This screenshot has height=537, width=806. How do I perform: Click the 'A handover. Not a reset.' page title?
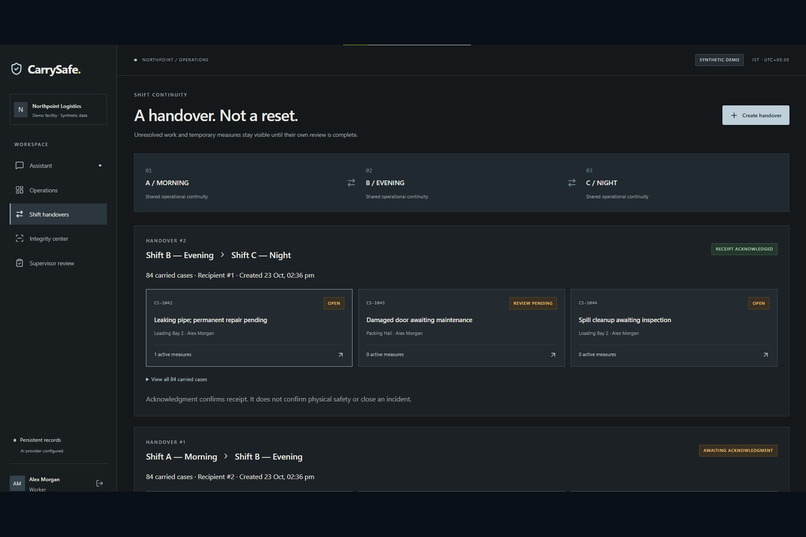click(216, 116)
